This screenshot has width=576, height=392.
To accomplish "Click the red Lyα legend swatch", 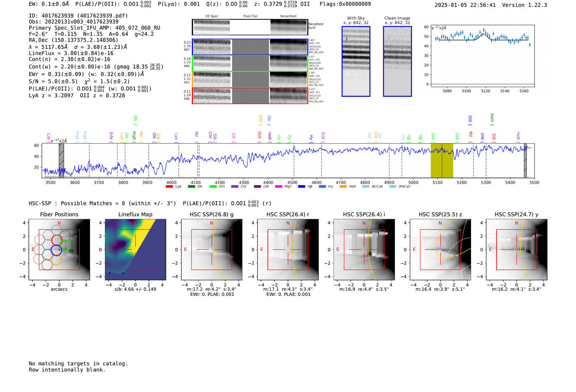I will [169, 187].
